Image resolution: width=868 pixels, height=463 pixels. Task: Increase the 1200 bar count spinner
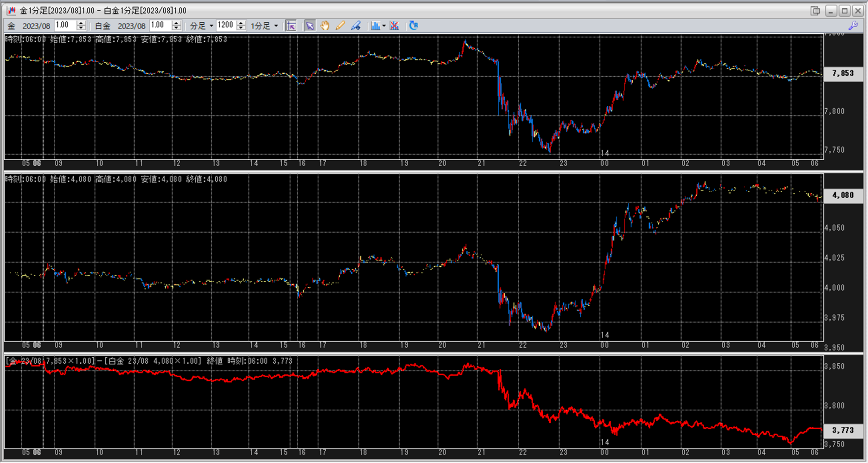241,23
